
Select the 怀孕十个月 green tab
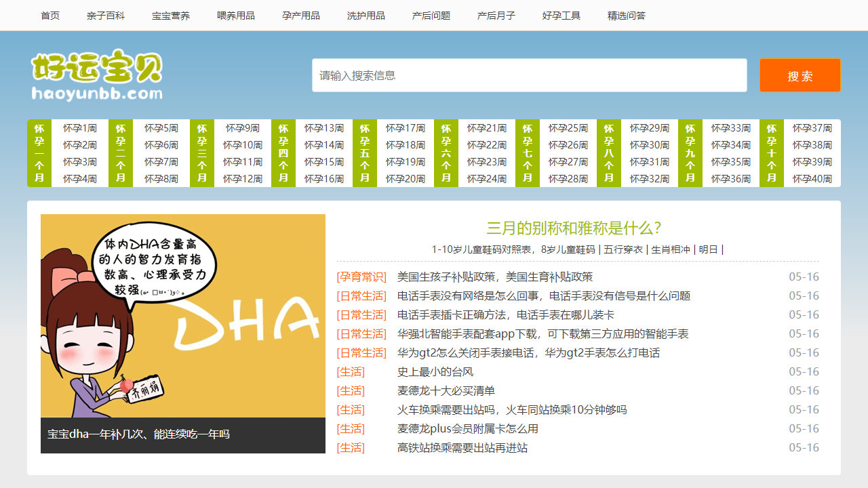point(772,153)
